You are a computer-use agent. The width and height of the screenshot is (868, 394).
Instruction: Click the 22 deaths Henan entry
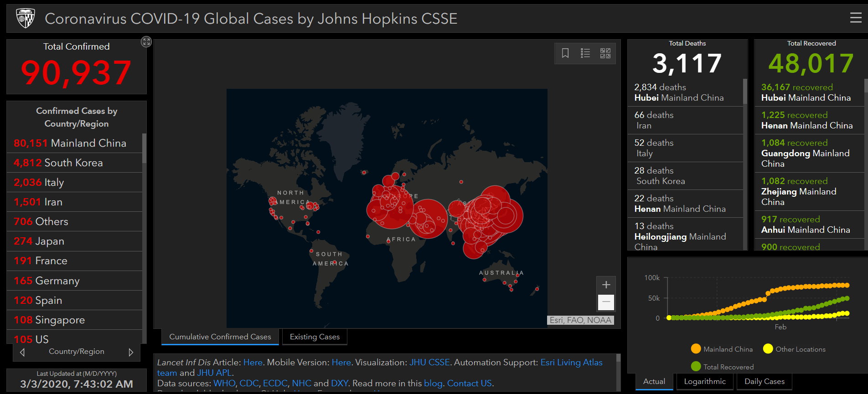point(685,204)
